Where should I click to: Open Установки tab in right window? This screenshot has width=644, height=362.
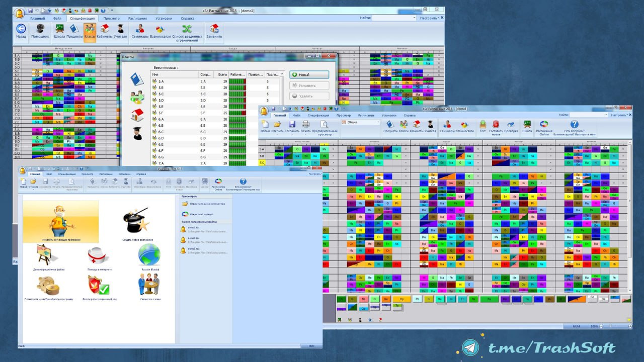(x=389, y=116)
